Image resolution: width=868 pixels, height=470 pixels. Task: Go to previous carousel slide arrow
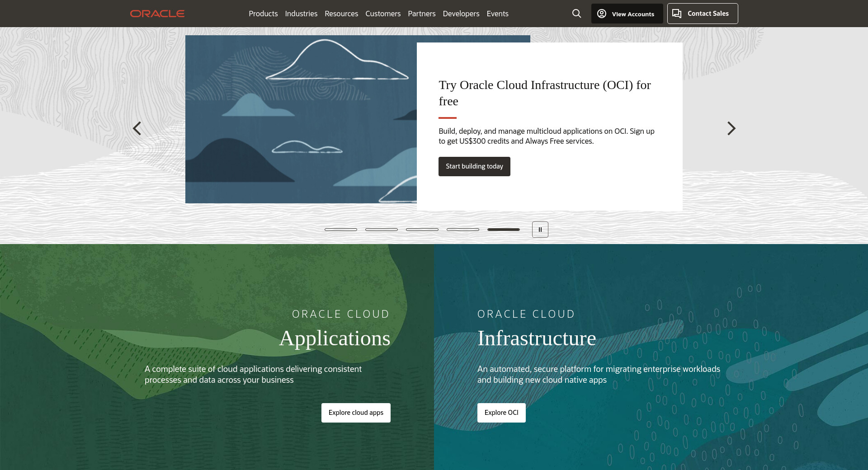click(x=137, y=128)
